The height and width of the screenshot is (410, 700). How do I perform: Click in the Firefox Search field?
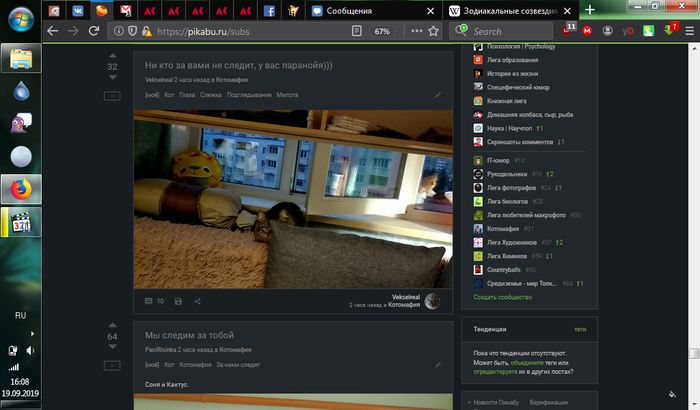[x=501, y=31]
